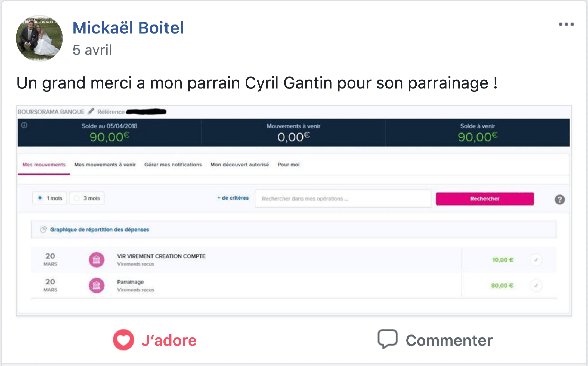Viewport: 588px width, 366px height.
Task: Open the Mes mouvements à venir tab
Action: (105, 165)
